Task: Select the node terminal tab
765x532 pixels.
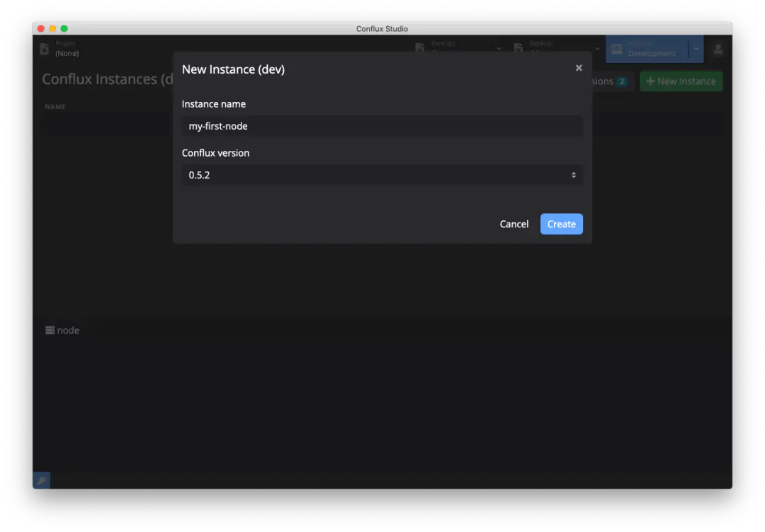Action: tap(62, 330)
